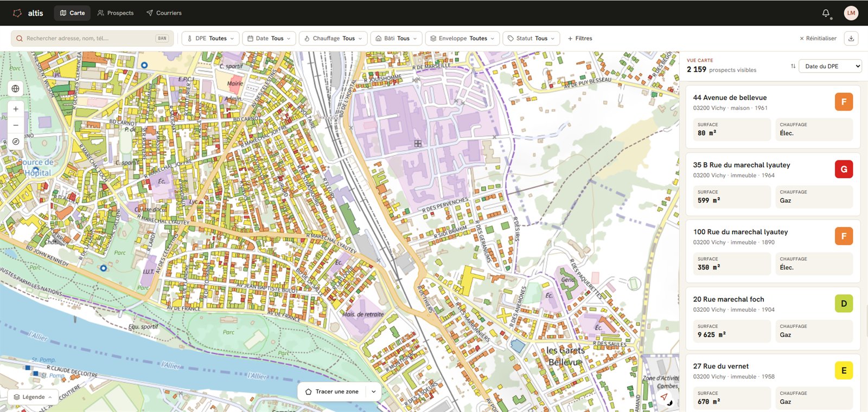Open the Carte tab
Viewport: 868px width, 412px height.
coord(73,13)
